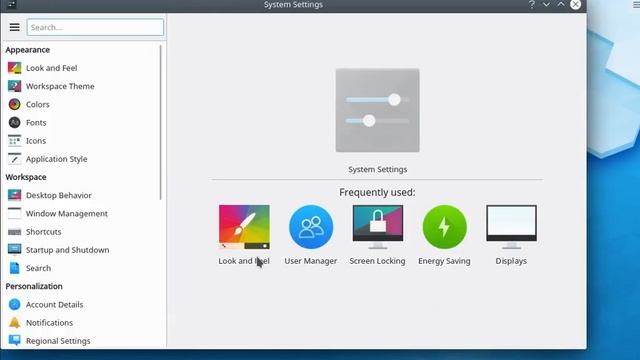Select the Regional Settings text entry
This screenshot has width=640, height=360.
58,341
